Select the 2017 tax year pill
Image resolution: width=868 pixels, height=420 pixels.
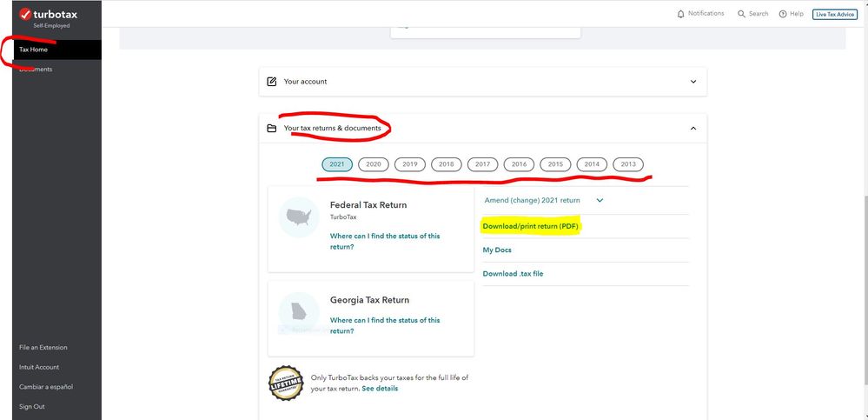point(483,164)
